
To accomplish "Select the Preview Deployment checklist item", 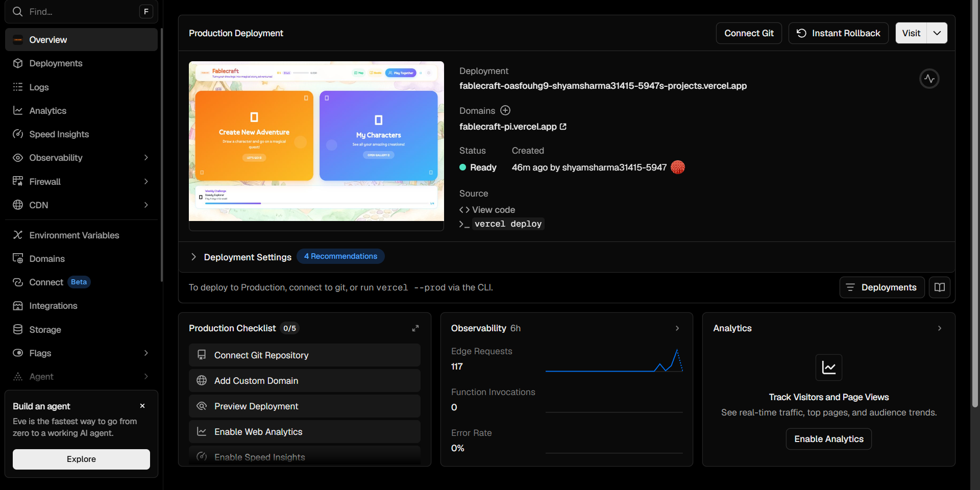I will [305, 406].
